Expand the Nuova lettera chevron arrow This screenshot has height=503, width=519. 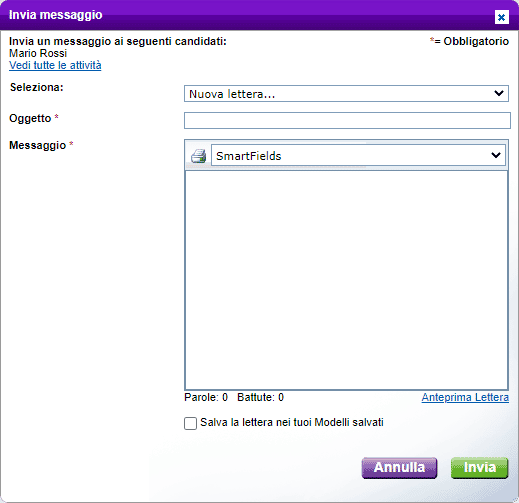coord(499,93)
